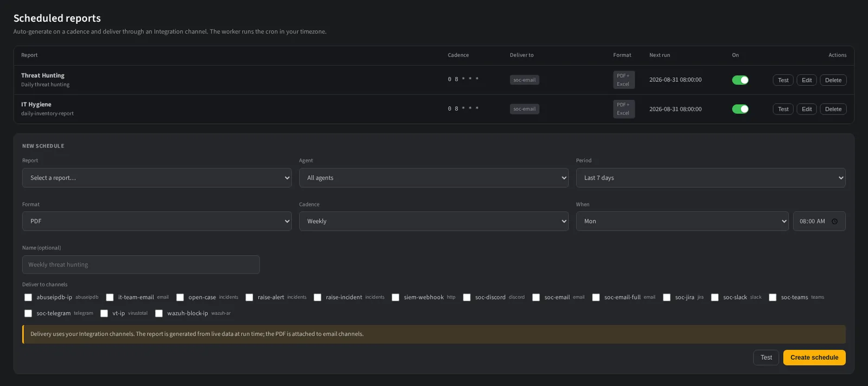868x386 pixels.
Task: Click the Scheduled reports heading
Action: point(57,18)
